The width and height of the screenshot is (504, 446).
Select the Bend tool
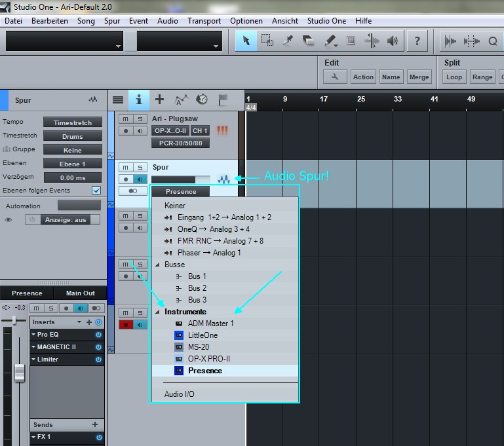point(372,41)
